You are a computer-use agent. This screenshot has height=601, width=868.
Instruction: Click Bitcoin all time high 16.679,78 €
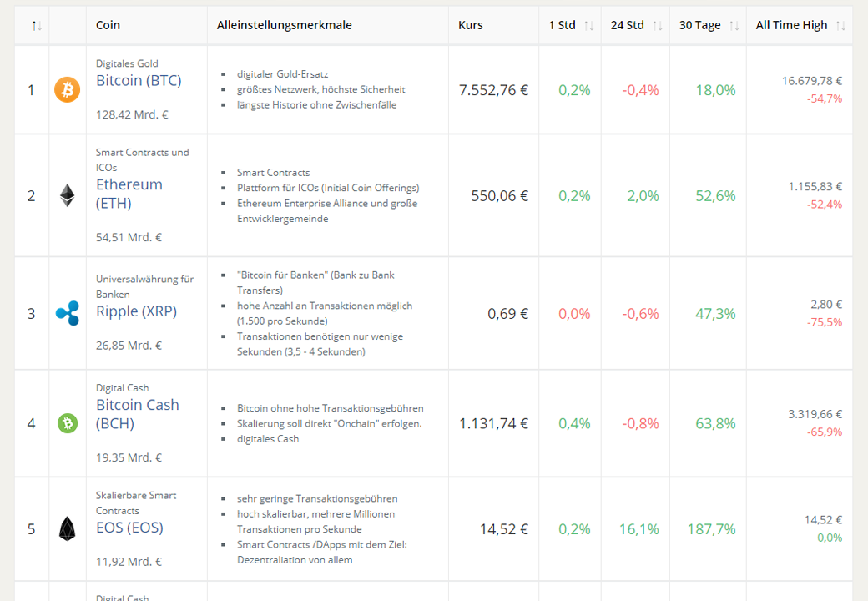(811, 81)
